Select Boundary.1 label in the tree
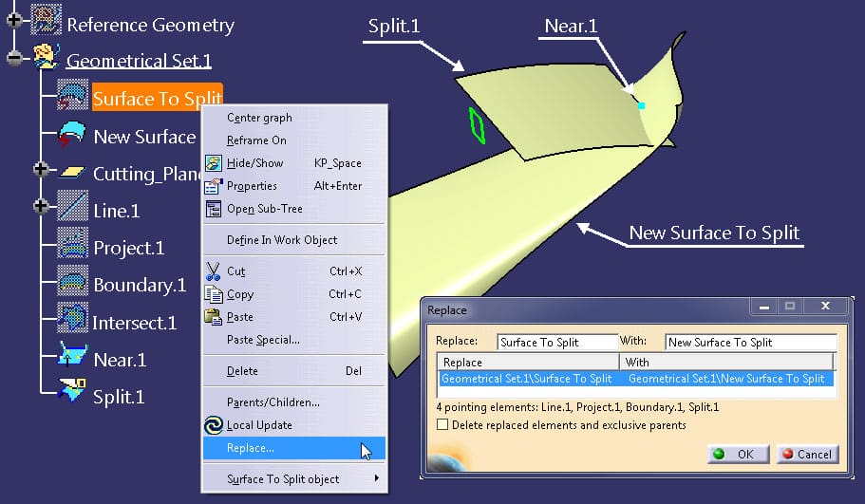 pyautogui.click(x=141, y=285)
